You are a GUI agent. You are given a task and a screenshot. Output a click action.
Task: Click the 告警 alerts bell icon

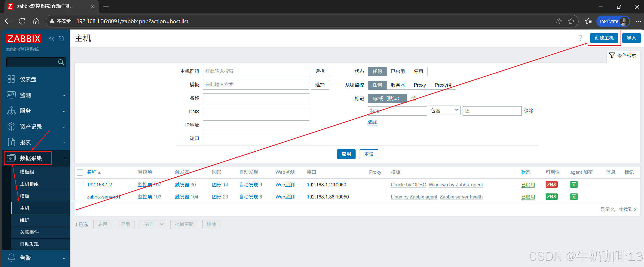pos(11,258)
